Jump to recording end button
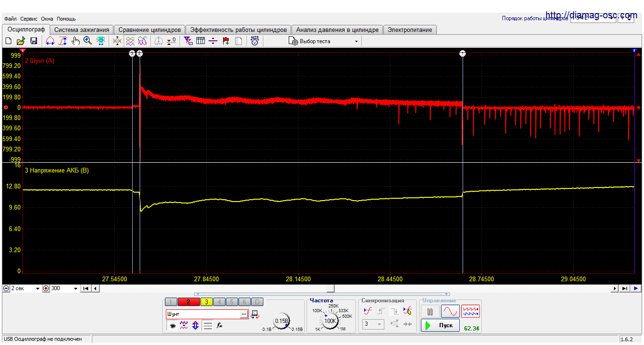Viewport: 644px width, 345px height. (625, 288)
